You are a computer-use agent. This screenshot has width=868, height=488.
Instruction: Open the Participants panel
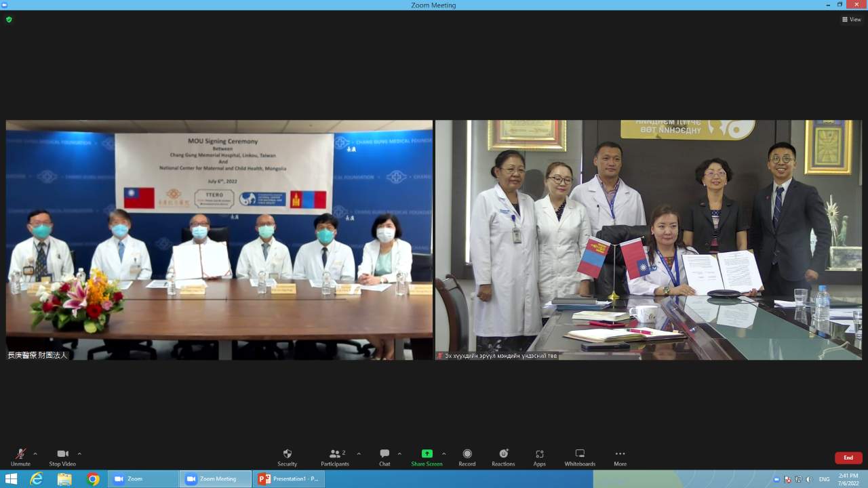coord(334,457)
